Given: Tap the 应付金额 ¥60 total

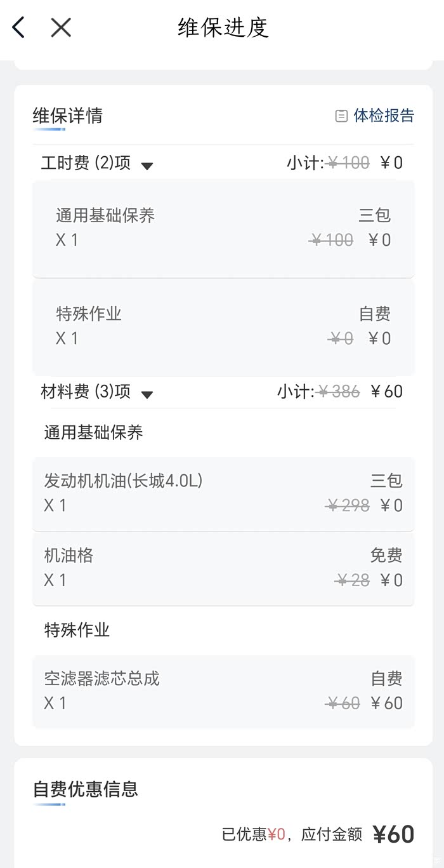Looking at the screenshot, I should click(x=393, y=834).
